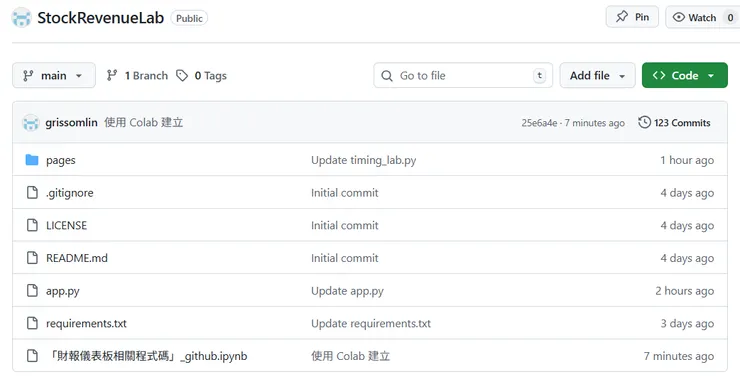The image size is (740, 379).
Task: Click the file icon beside app.py
Action: (x=32, y=290)
